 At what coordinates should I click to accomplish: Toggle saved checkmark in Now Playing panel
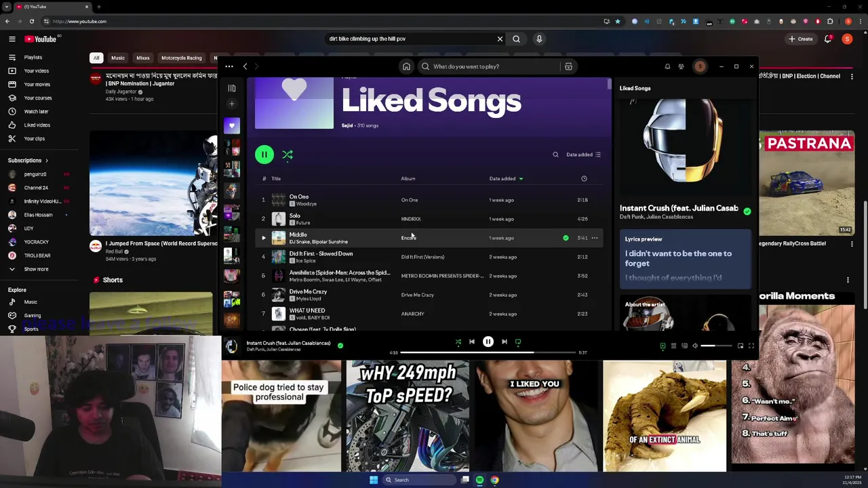747,211
